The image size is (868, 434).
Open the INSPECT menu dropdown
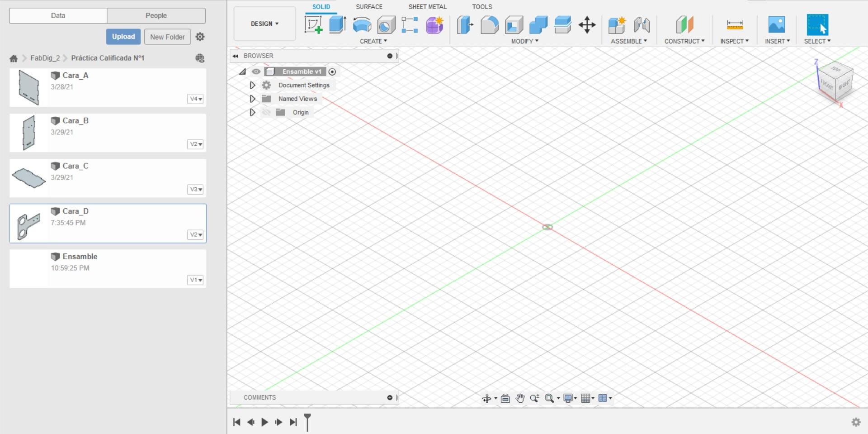(x=735, y=41)
